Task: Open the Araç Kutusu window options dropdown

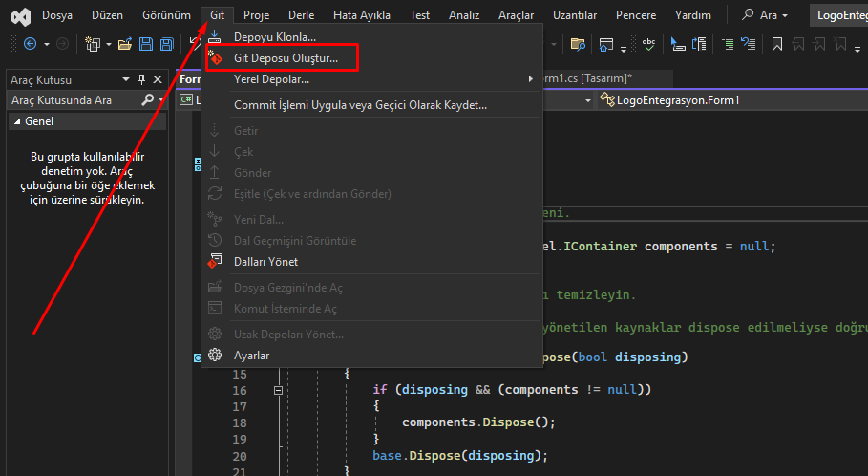Action: click(x=126, y=79)
